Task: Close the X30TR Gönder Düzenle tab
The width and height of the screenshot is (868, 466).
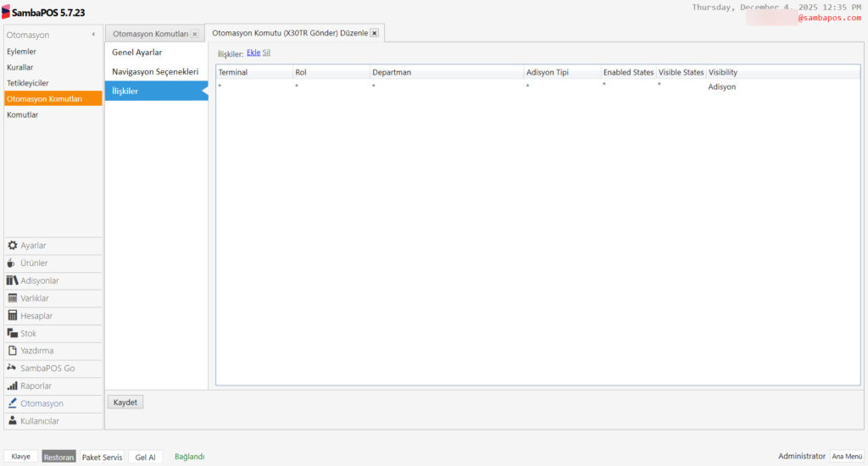Action: coord(374,33)
